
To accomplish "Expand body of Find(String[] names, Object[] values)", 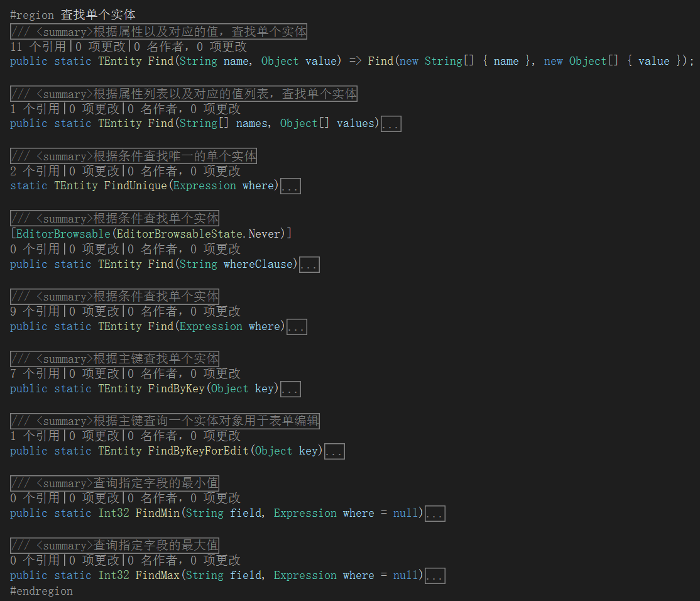I will 391,124.
